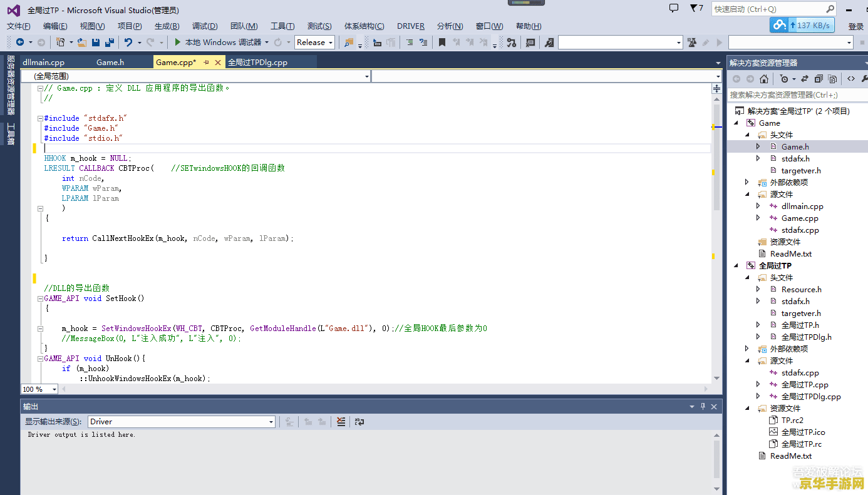Viewport: 868px width, 495px height.
Task: Open the 文件(F) menu
Action: 19,26
